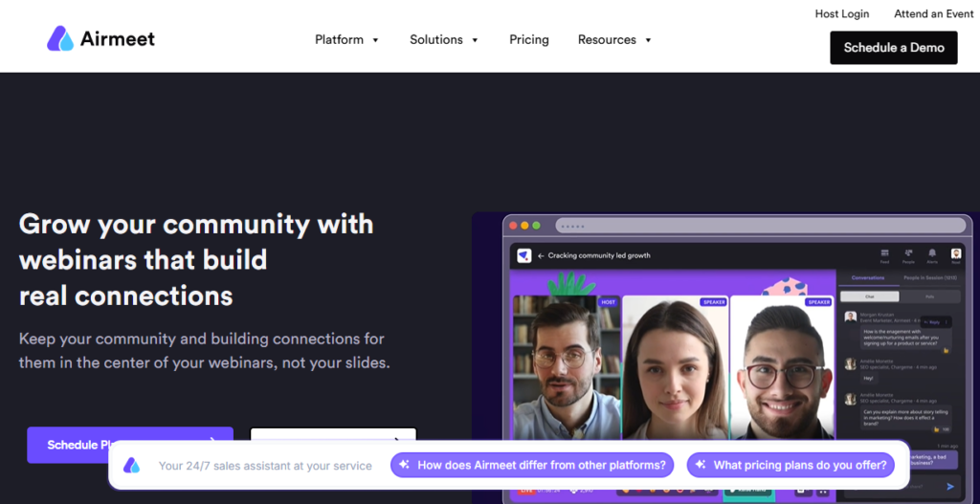This screenshot has height=504, width=980.
Task: Switch to the People in Session tab
Action: click(x=930, y=277)
